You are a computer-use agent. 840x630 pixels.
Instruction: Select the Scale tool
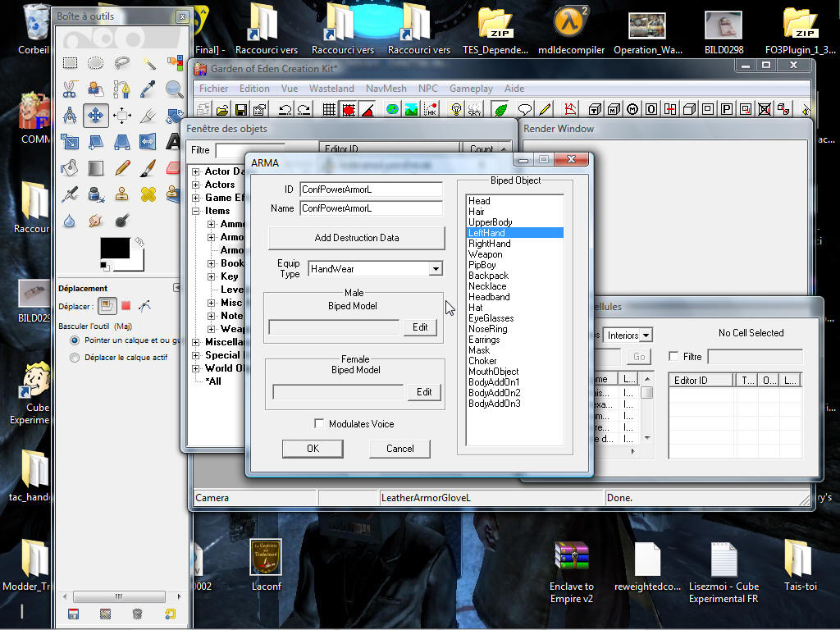[x=70, y=141]
